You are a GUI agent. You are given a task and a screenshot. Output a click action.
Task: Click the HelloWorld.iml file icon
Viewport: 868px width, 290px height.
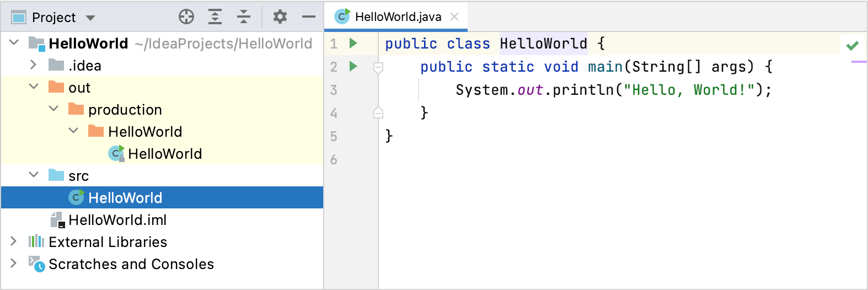tap(58, 220)
